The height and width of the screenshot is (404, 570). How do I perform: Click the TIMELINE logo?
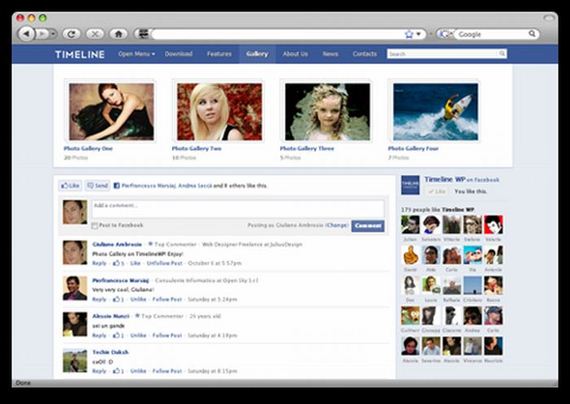tap(80, 55)
